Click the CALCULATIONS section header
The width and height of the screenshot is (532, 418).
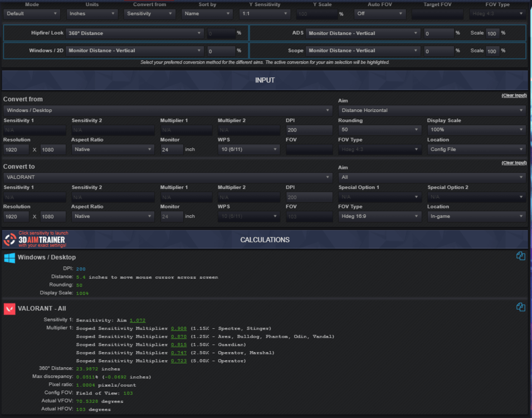[265, 240]
